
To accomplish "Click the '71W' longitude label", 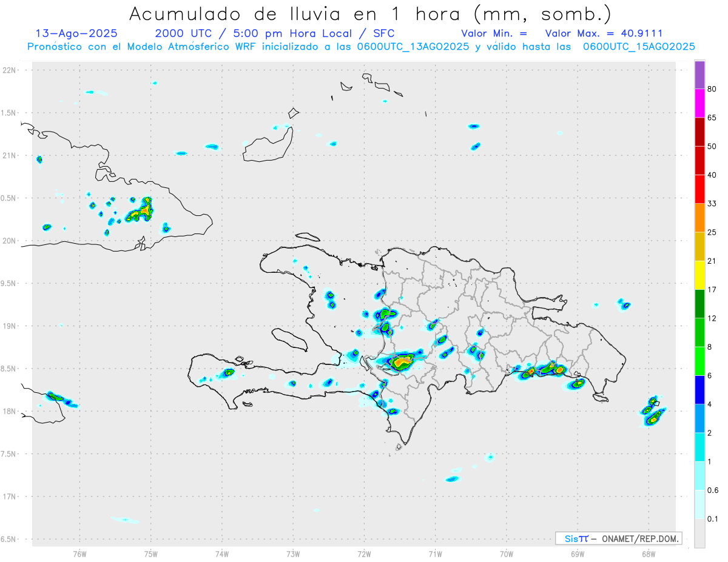I will point(435,554).
